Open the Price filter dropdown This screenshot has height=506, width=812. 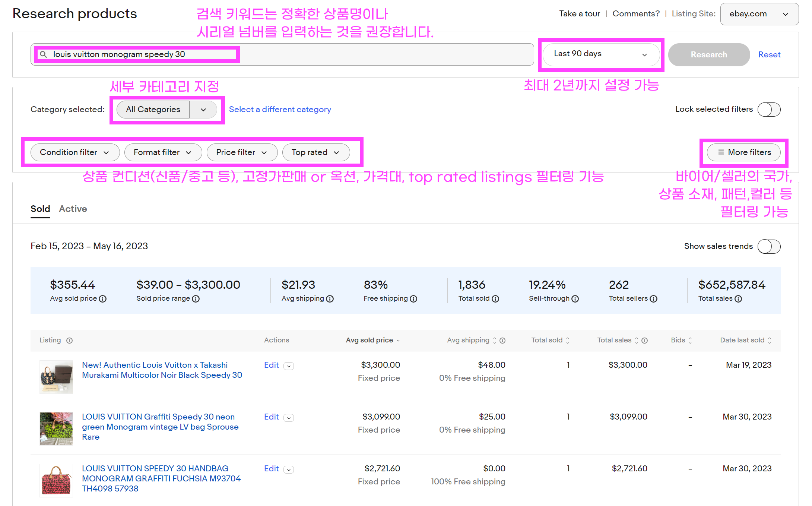pyautogui.click(x=242, y=152)
